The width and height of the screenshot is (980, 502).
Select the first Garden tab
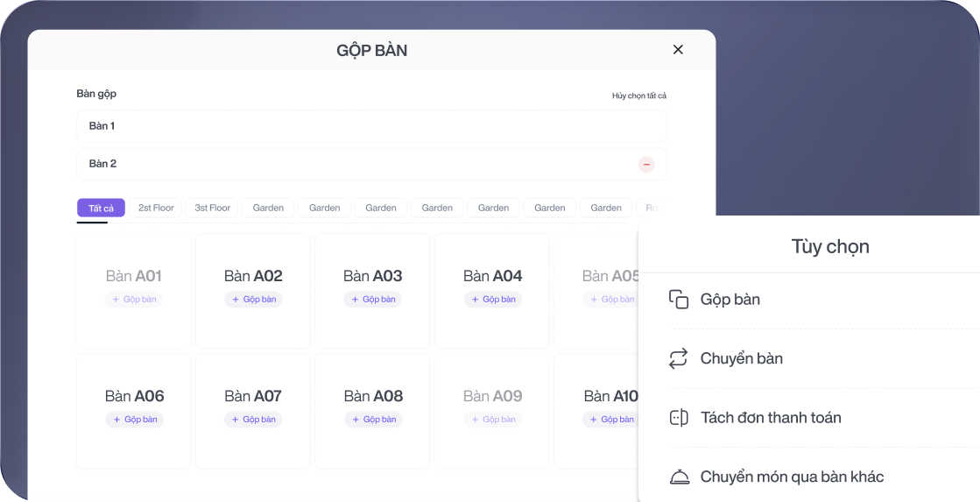point(268,209)
